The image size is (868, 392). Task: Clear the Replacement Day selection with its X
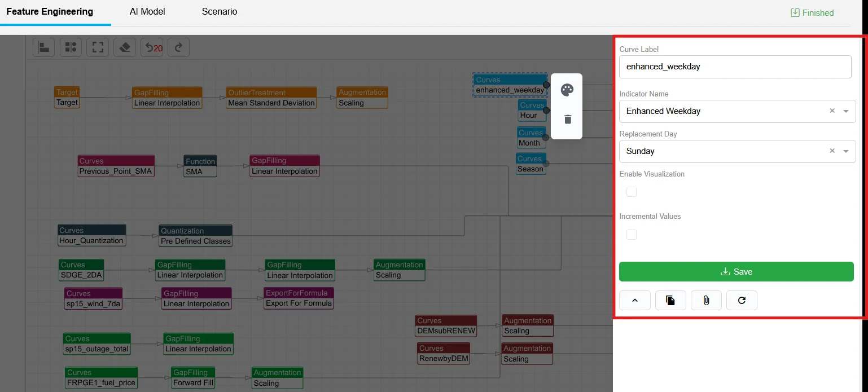coord(832,151)
